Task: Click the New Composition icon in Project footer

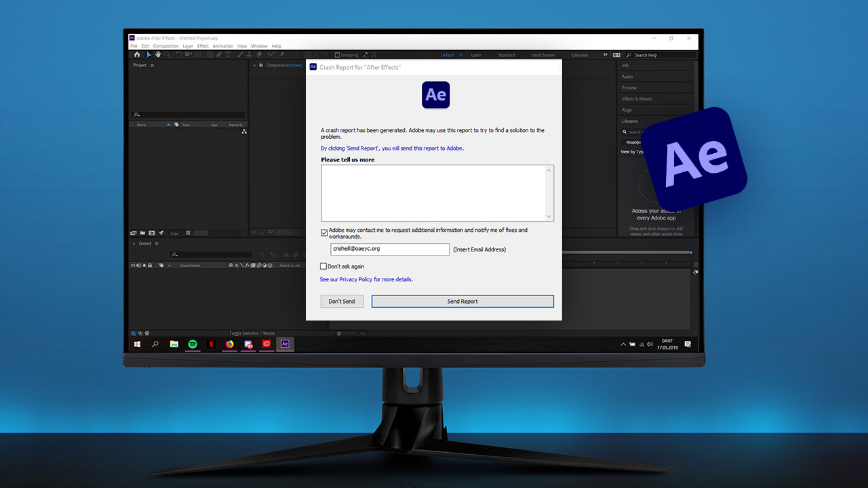Action: pyautogui.click(x=152, y=232)
